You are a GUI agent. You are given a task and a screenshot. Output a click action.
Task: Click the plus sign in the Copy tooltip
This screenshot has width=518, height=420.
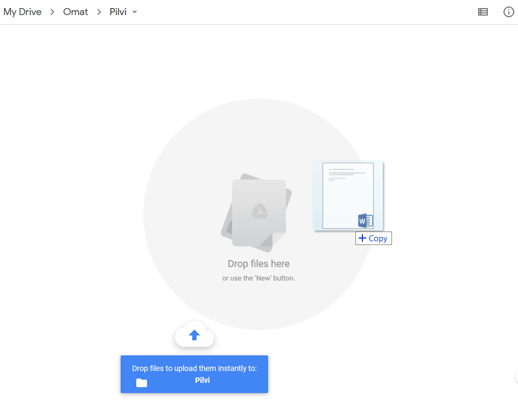click(362, 238)
